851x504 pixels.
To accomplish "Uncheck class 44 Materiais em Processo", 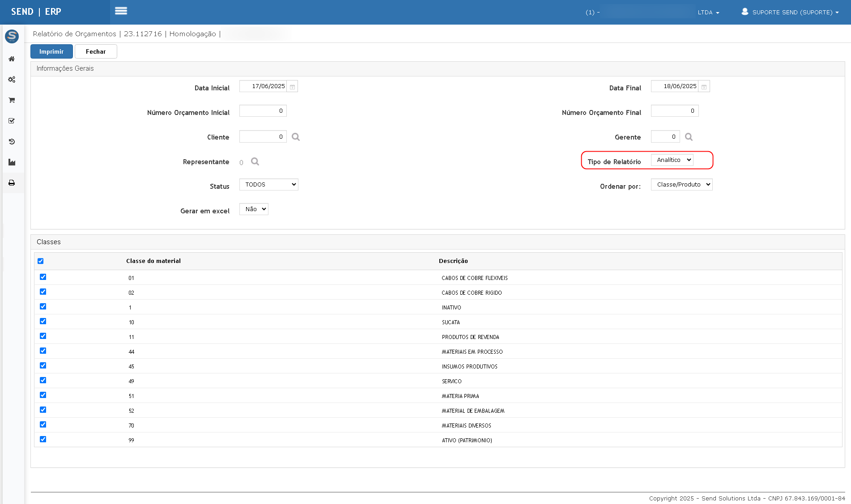I will (x=43, y=351).
